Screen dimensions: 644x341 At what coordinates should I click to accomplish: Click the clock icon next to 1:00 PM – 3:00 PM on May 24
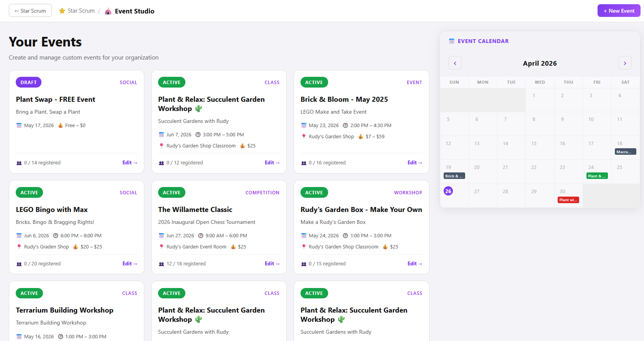point(345,235)
